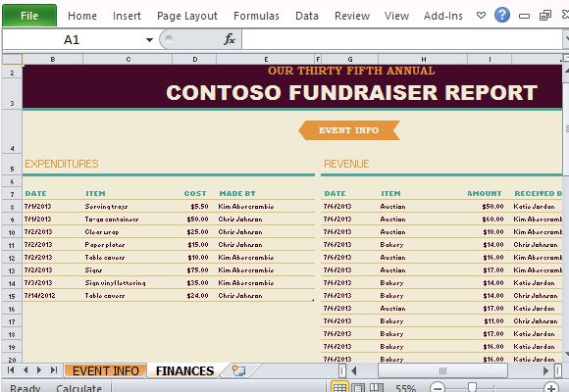Open the Data ribbon tab
Image resolution: width=569 pixels, height=392 pixels.
pyautogui.click(x=307, y=16)
